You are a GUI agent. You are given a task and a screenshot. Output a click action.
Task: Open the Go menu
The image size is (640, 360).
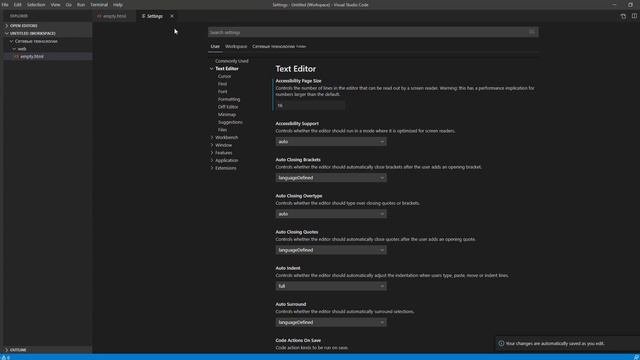point(69,5)
